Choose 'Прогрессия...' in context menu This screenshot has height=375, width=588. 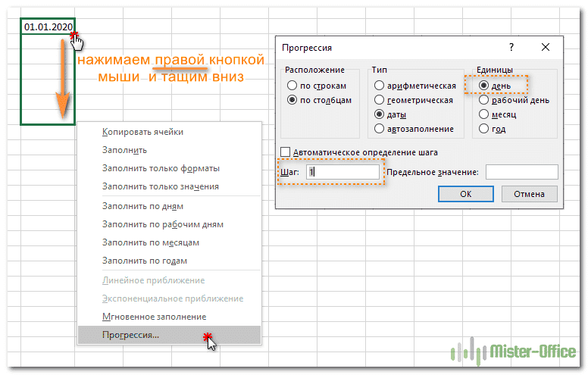coord(131,335)
